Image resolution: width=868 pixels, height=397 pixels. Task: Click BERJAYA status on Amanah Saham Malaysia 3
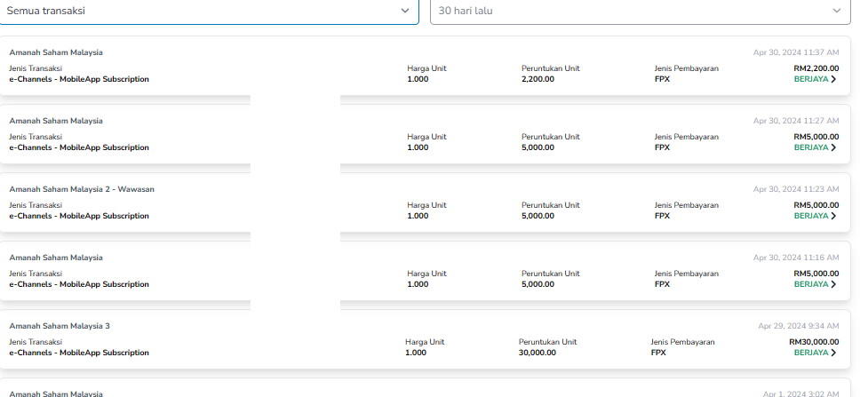[x=811, y=353]
